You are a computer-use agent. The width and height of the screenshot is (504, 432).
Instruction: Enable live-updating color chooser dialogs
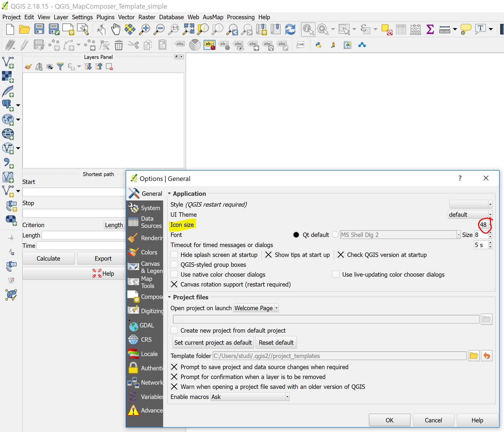pyautogui.click(x=336, y=274)
